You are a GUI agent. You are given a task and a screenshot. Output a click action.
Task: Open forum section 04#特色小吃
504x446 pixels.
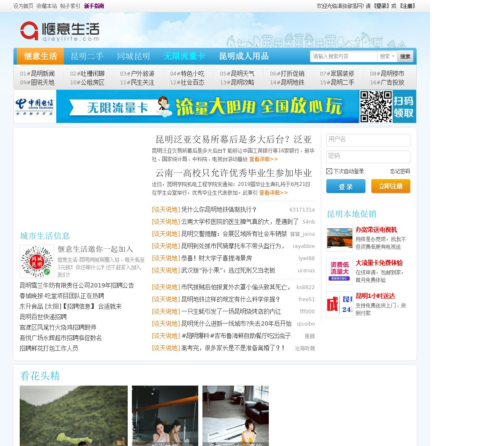(x=187, y=73)
